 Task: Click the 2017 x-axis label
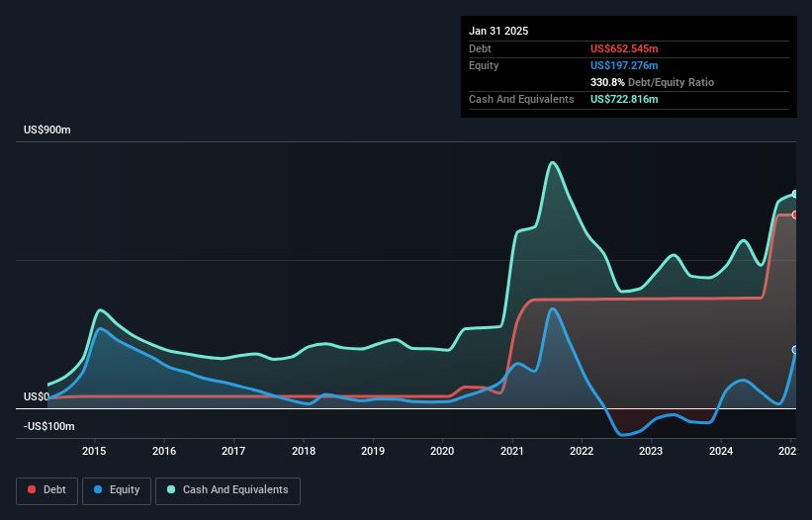point(233,451)
